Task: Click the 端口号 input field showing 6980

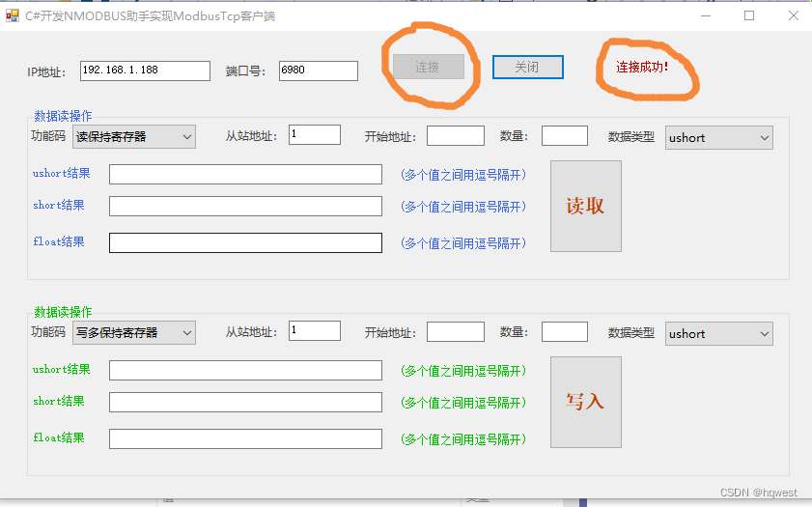Action: point(319,70)
